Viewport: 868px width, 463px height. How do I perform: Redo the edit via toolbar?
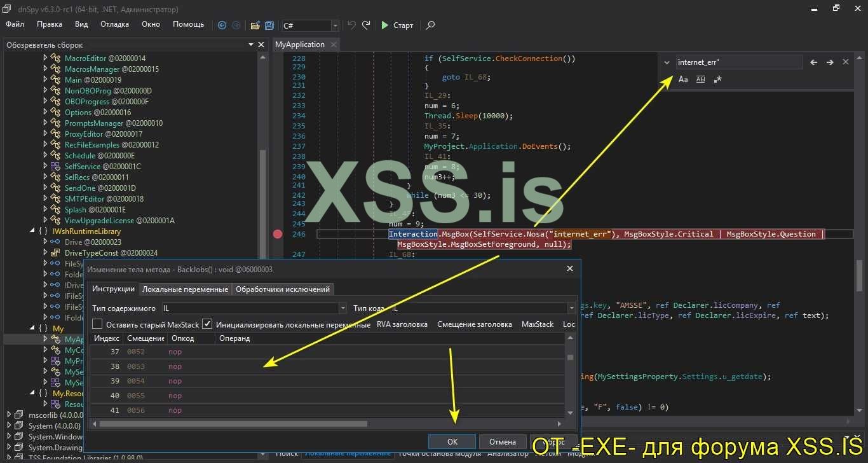(x=366, y=25)
